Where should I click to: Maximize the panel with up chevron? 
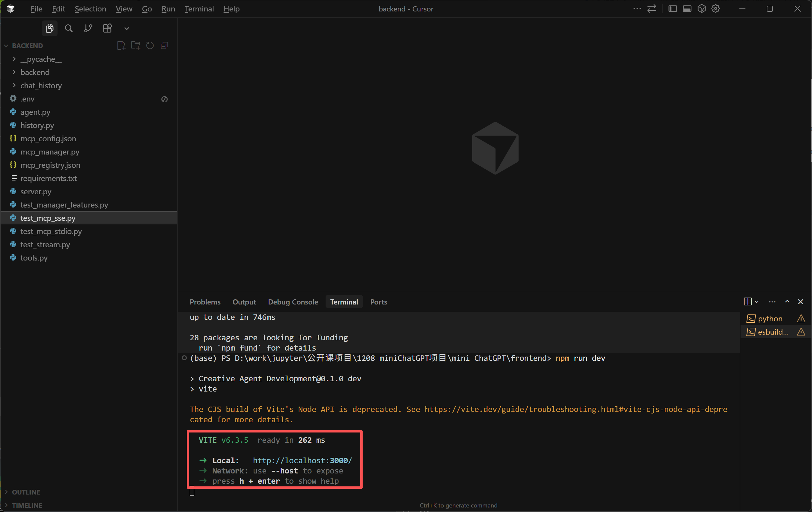click(787, 301)
